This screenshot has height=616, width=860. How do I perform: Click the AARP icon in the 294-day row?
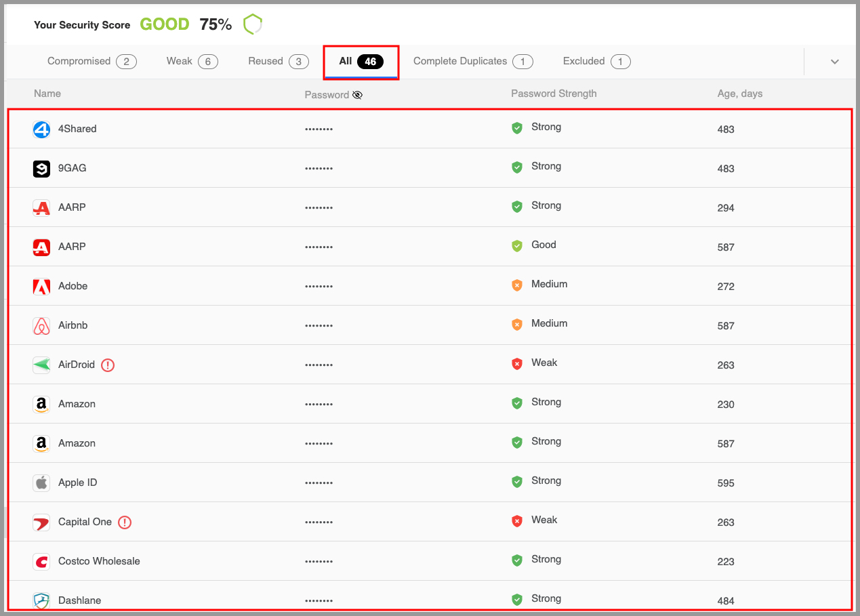(41, 208)
